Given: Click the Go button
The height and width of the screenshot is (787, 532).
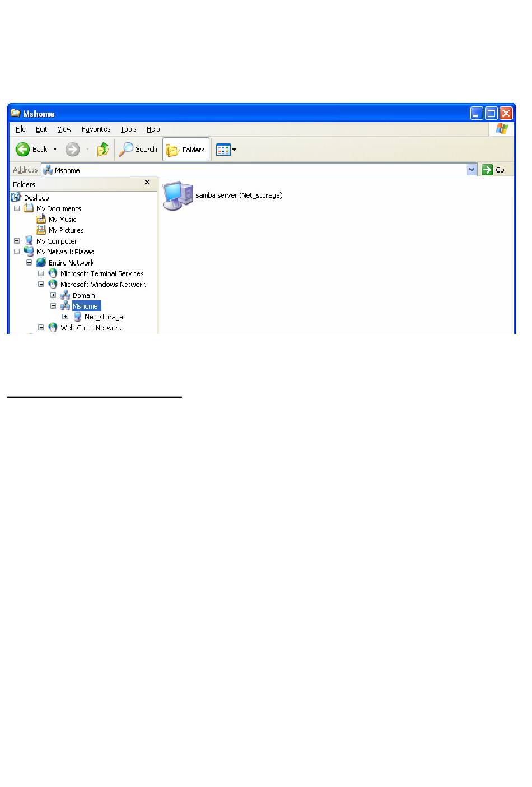Looking at the screenshot, I should coord(494,170).
